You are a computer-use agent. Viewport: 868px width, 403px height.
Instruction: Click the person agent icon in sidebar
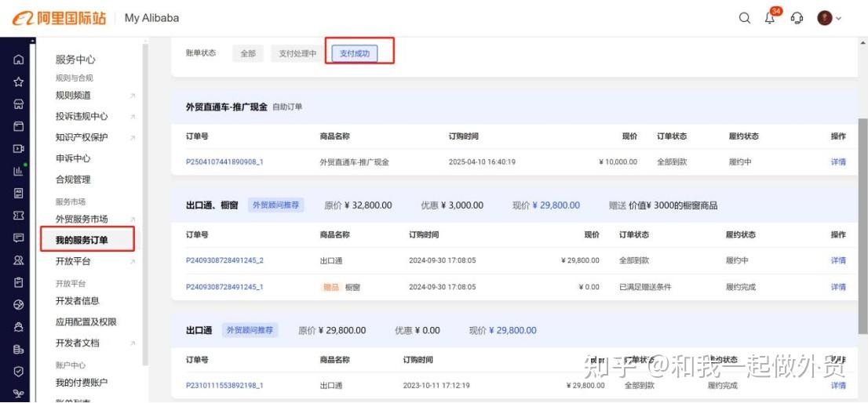[x=18, y=327]
